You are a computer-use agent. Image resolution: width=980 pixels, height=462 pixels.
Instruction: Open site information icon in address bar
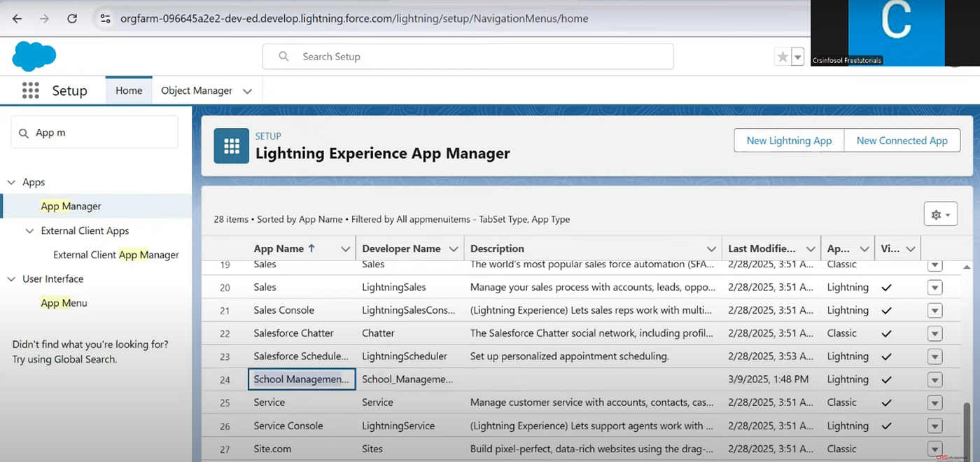click(x=106, y=19)
